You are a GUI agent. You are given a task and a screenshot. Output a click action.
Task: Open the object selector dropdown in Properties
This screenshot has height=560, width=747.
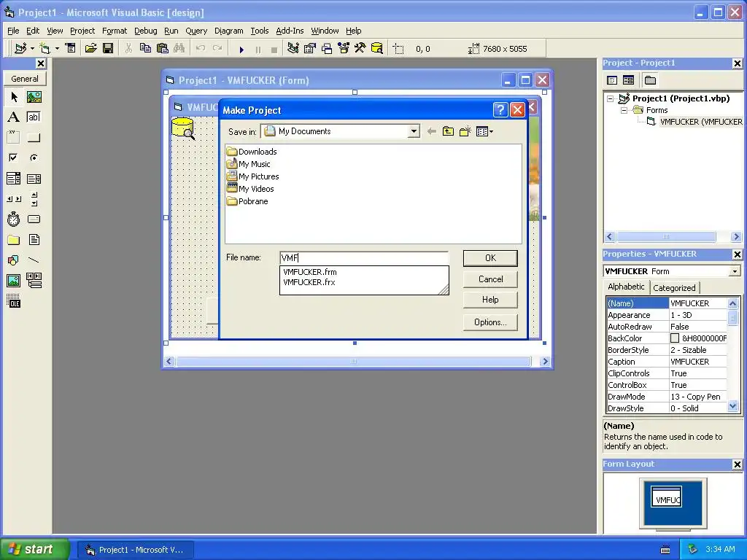[x=735, y=271]
